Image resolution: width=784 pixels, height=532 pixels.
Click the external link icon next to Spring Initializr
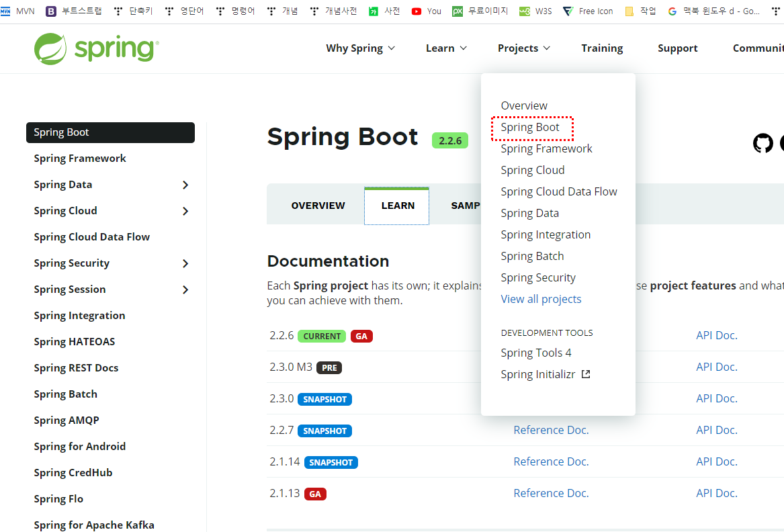tap(586, 374)
